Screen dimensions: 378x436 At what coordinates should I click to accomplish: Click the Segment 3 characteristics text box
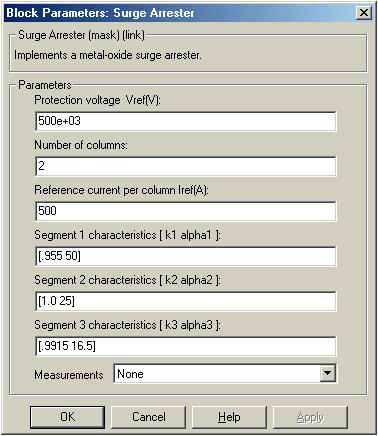point(185,346)
